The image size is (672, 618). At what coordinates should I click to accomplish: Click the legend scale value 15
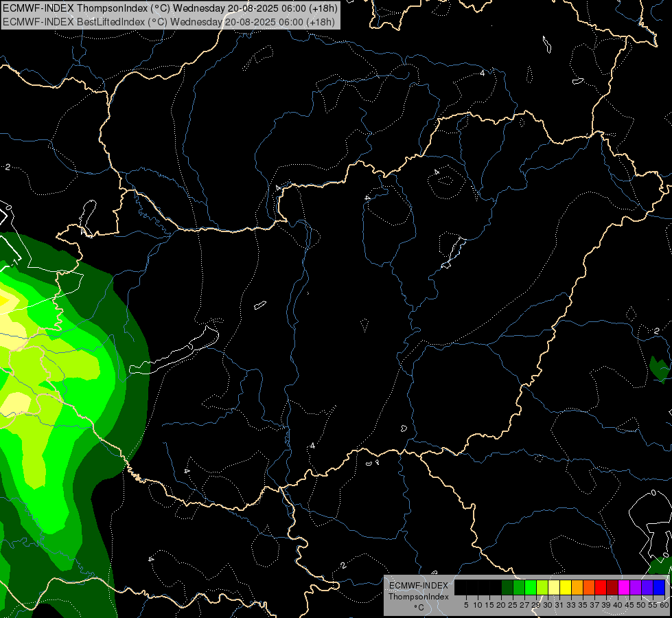point(489,605)
